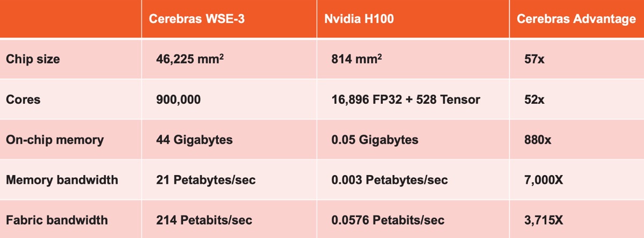Select the 814 mm² cell

coord(357,60)
